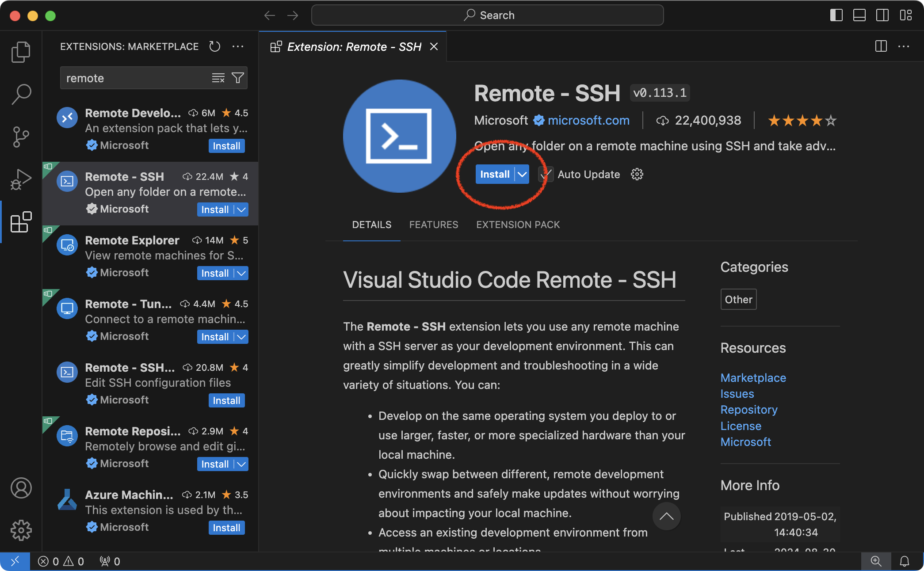Go back with the navigation arrow
The width and height of the screenshot is (924, 571).
pyautogui.click(x=270, y=15)
